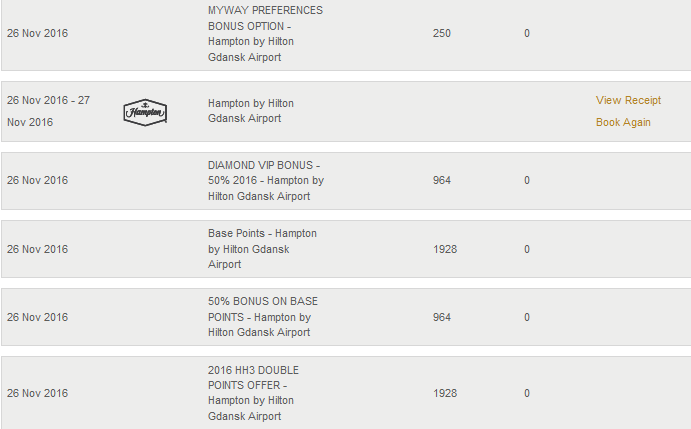Click the zero value in MYWAY row
Screen dimensions: 691x429
tap(527, 34)
